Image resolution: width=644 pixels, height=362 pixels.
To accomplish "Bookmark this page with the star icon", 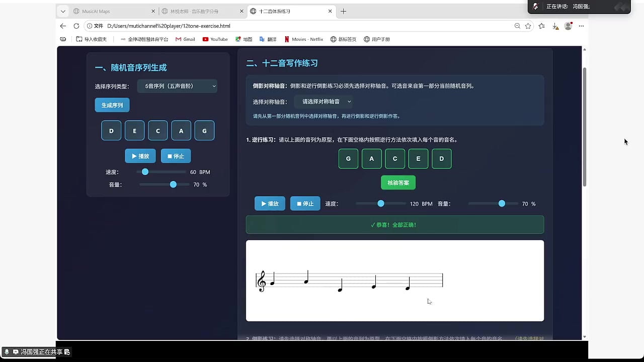I will pos(528,26).
